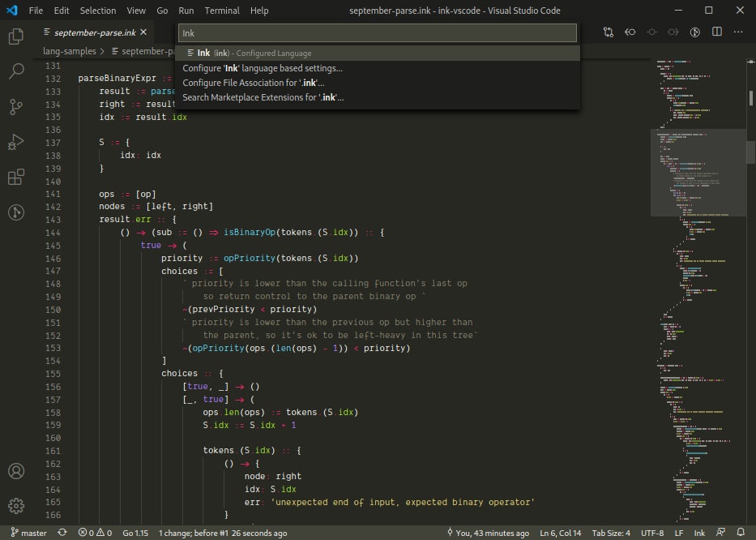Close the september-parse.ink tab
The image size is (756, 540).
143,32
